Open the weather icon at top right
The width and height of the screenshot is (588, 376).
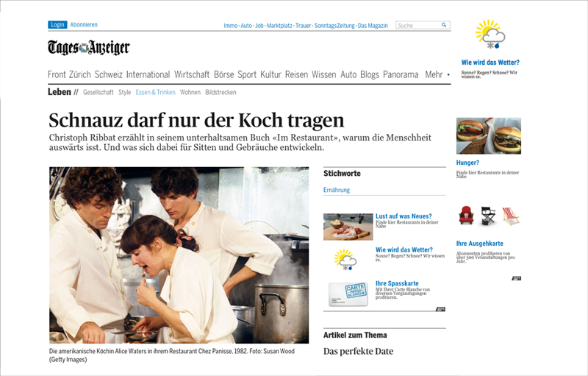[x=490, y=35]
